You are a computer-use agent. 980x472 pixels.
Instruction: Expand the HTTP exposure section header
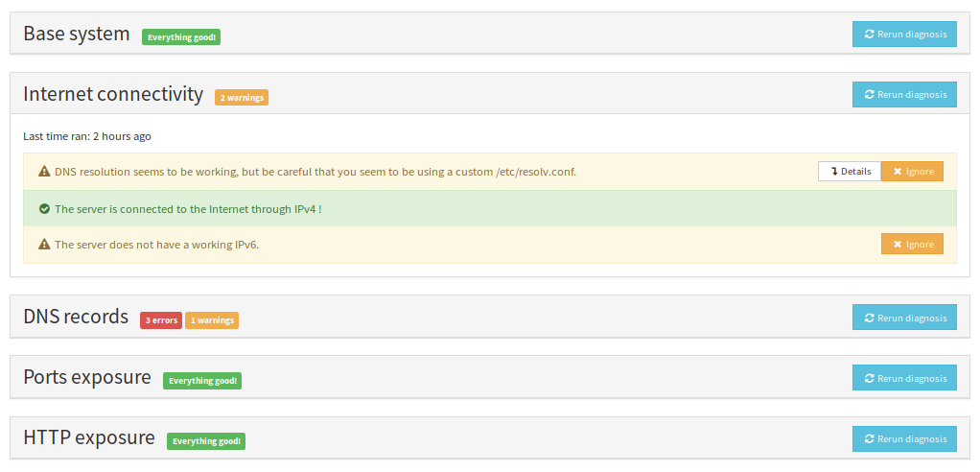point(89,437)
